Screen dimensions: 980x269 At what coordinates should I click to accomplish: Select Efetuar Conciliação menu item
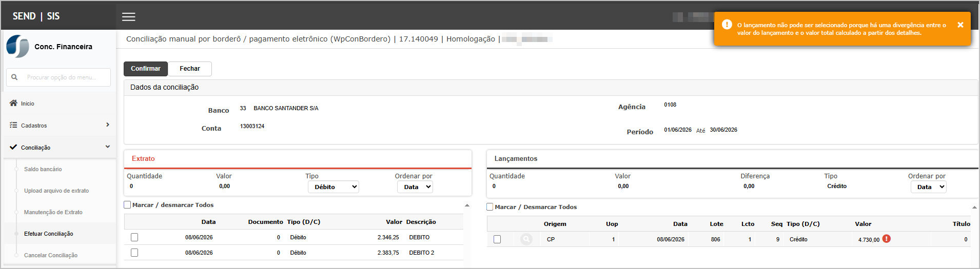pyautogui.click(x=49, y=234)
